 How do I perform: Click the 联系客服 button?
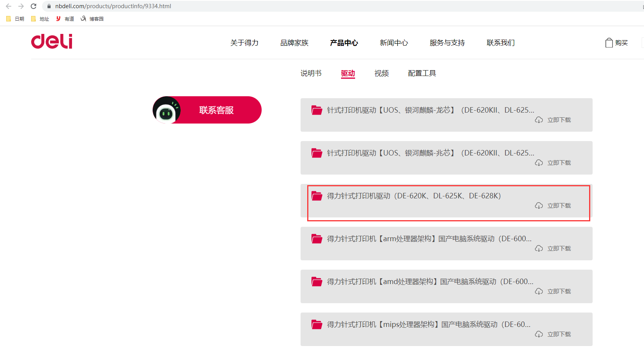click(x=207, y=110)
